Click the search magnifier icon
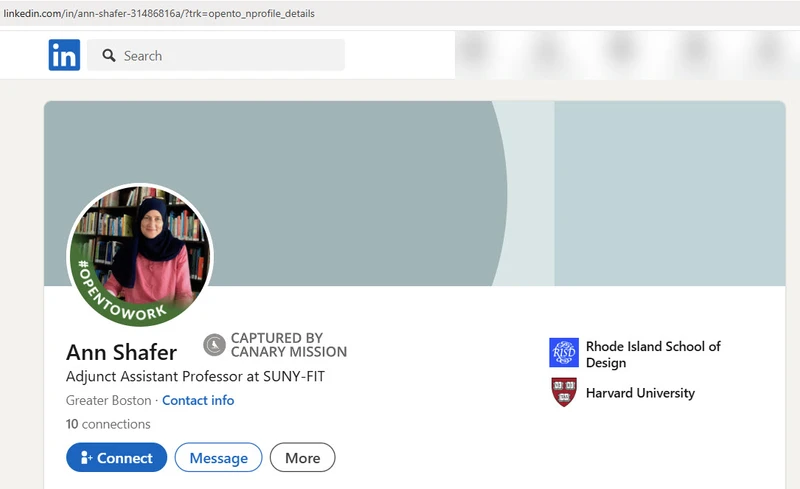Image resolution: width=800 pixels, height=489 pixels. coord(109,56)
